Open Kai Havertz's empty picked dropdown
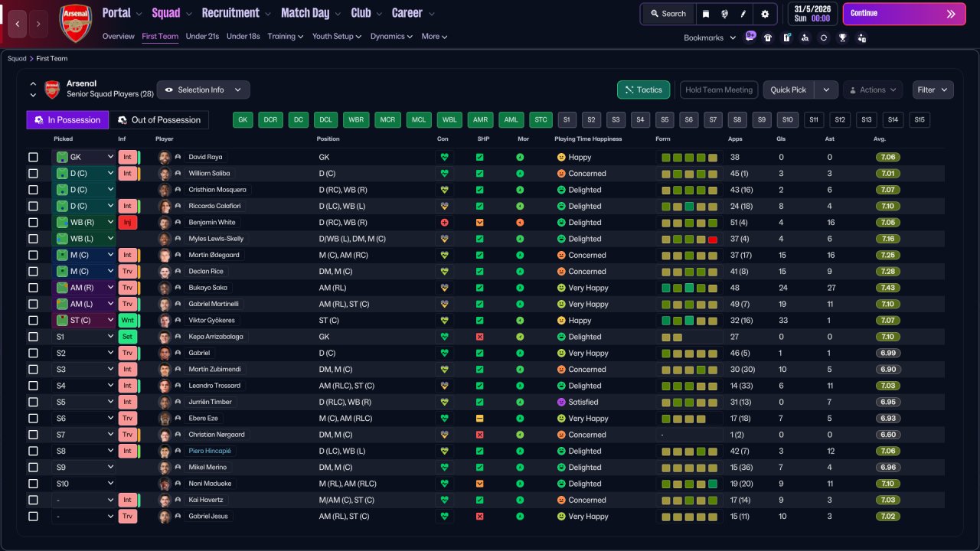The height and width of the screenshot is (551, 980). [83, 500]
